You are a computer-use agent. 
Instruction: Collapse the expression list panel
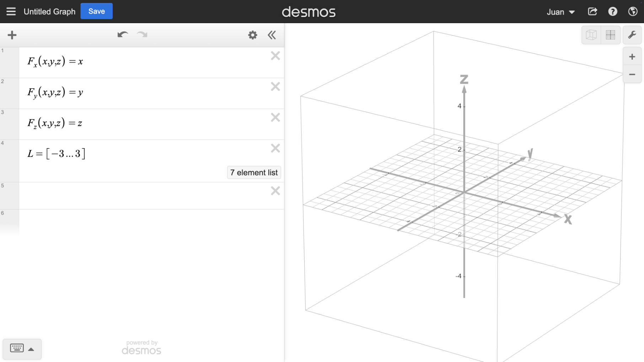(272, 35)
